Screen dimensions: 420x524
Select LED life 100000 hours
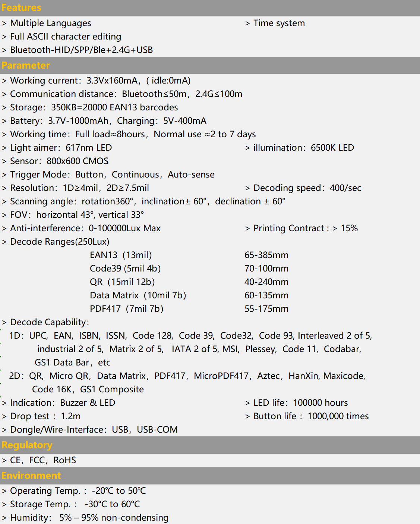pos(297,403)
